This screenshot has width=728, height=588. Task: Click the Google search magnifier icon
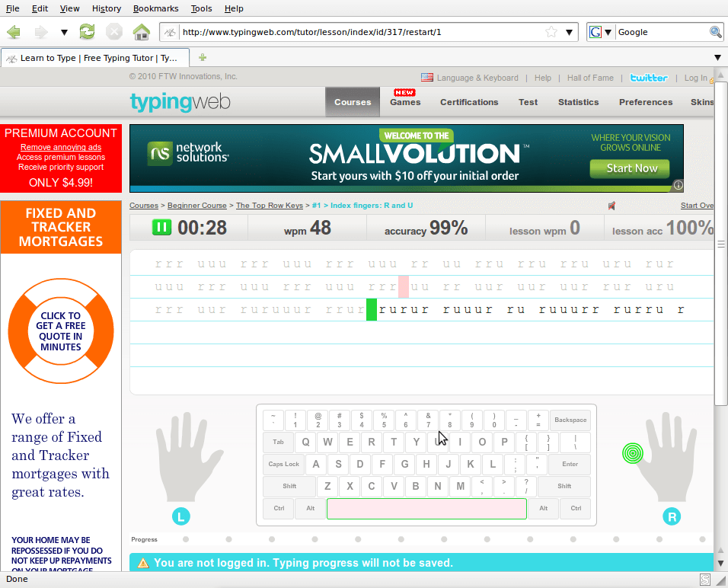click(x=714, y=32)
